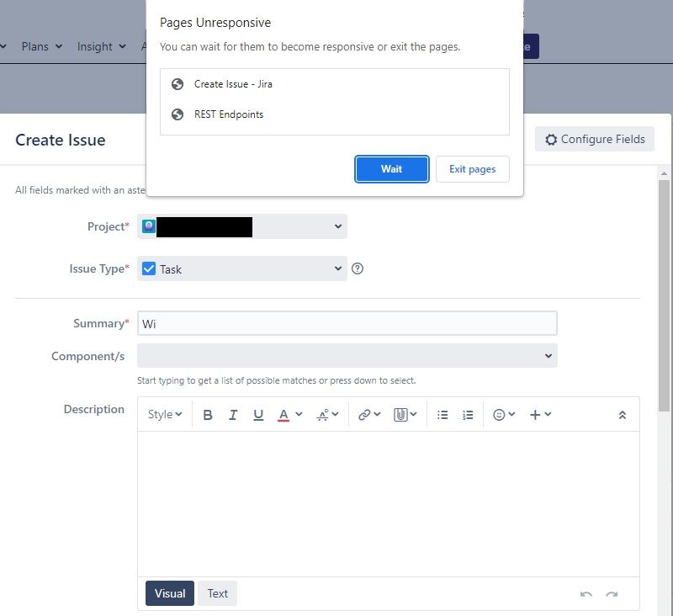The width and height of the screenshot is (673, 616).
Task: Open the insert more plus menu
Action: 540,415
